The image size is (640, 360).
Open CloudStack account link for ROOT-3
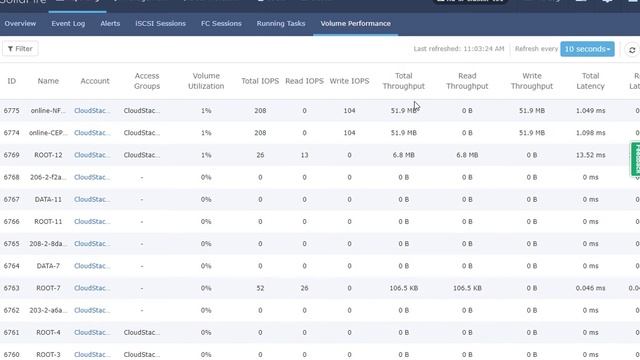pyautogui.click(x=92, y=355)
